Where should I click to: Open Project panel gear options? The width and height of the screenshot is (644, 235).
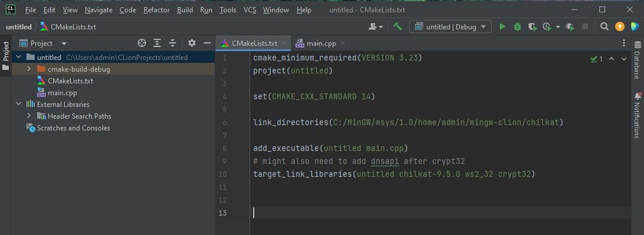point(191,43)
